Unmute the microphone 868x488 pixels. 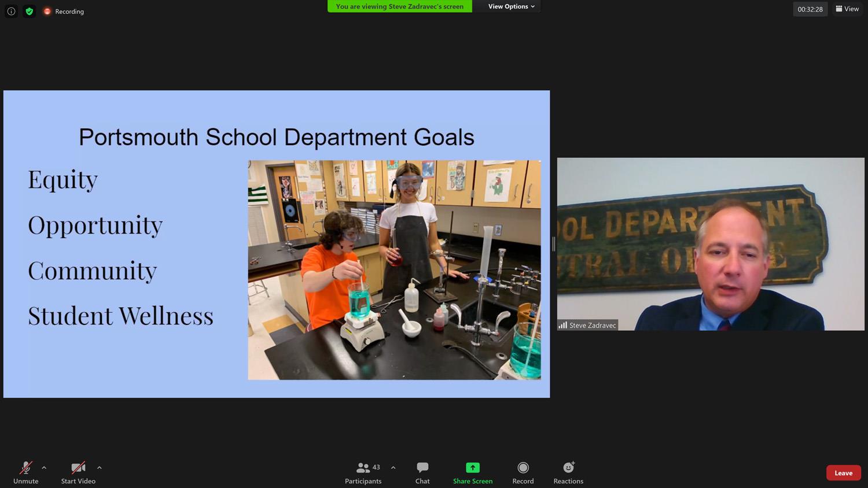pos(26,472)
